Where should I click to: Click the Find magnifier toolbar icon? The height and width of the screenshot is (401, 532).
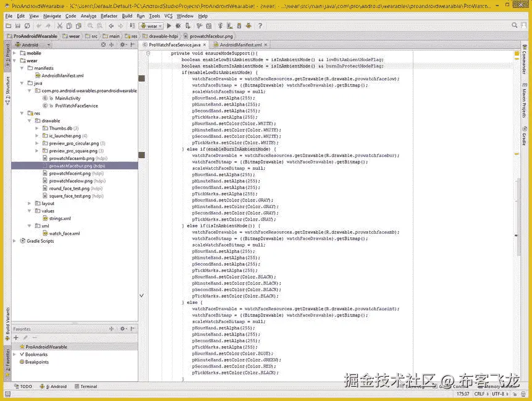tap(90, 26)
